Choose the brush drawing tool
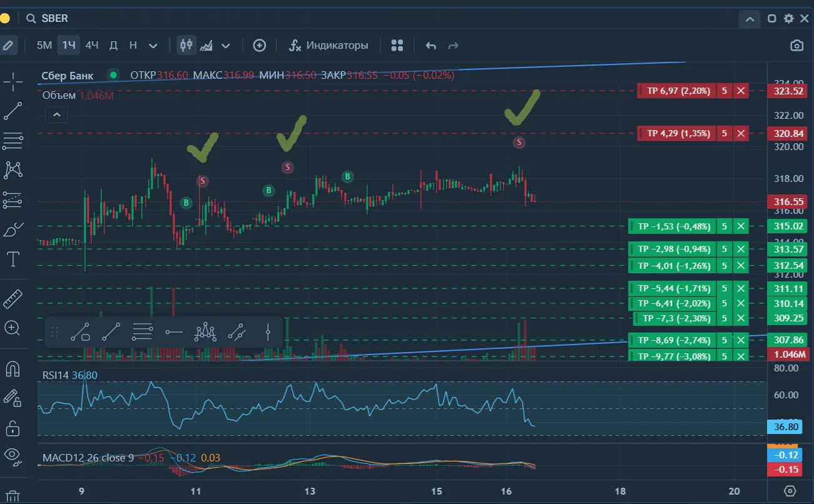The height and width of the screenshot is (504, 814). [13, 229]
